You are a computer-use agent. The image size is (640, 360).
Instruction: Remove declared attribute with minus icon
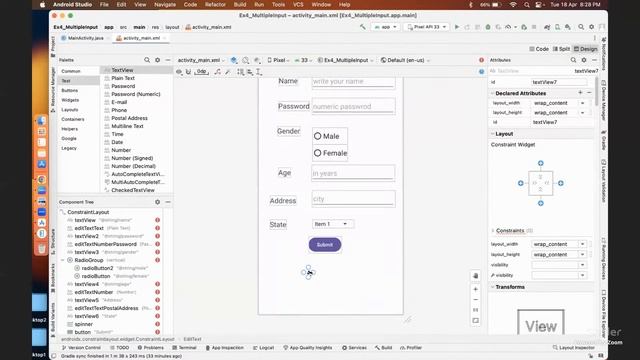[589, 93]
